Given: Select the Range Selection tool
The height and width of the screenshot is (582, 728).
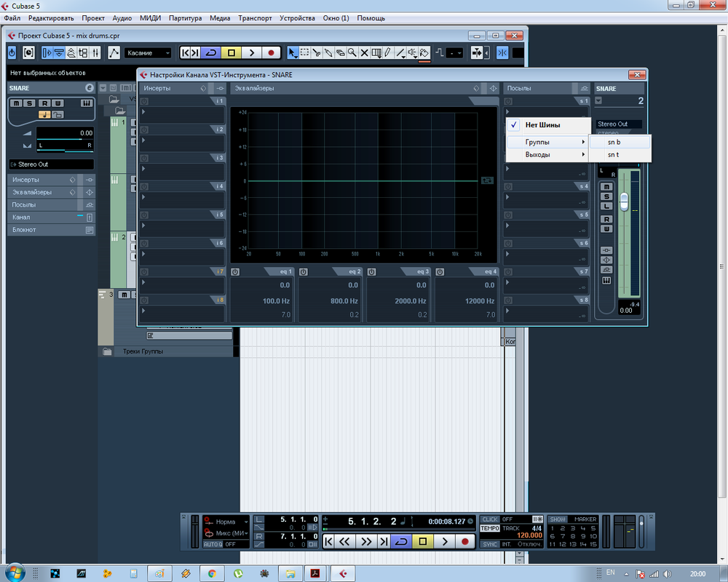Looking at the screenshot, I should tap(304, 53).
